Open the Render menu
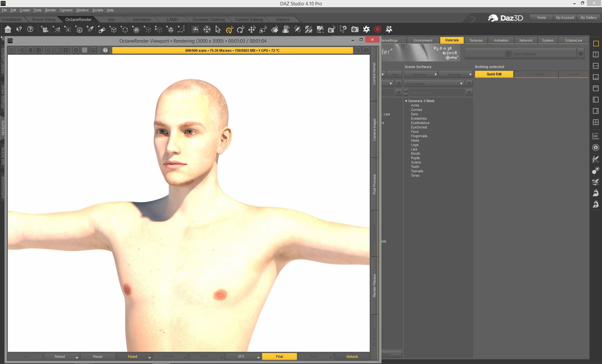 [50, 10]
